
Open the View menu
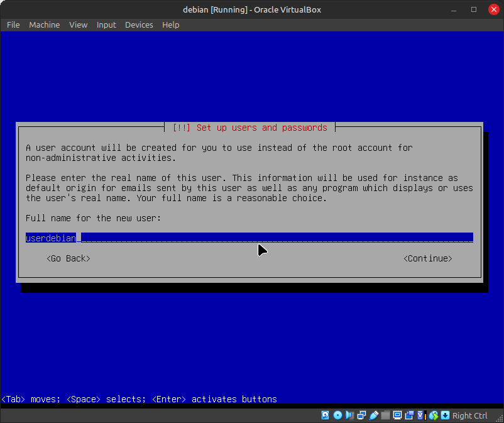tap(79, 25)
